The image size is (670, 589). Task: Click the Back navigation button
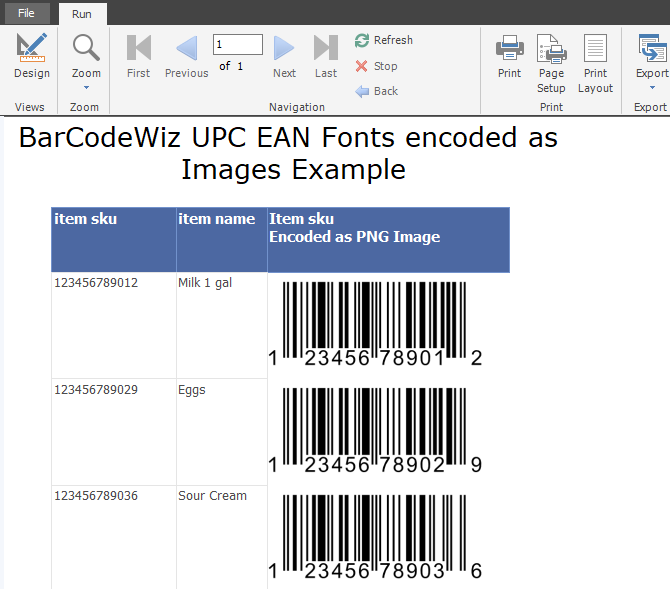376,91
